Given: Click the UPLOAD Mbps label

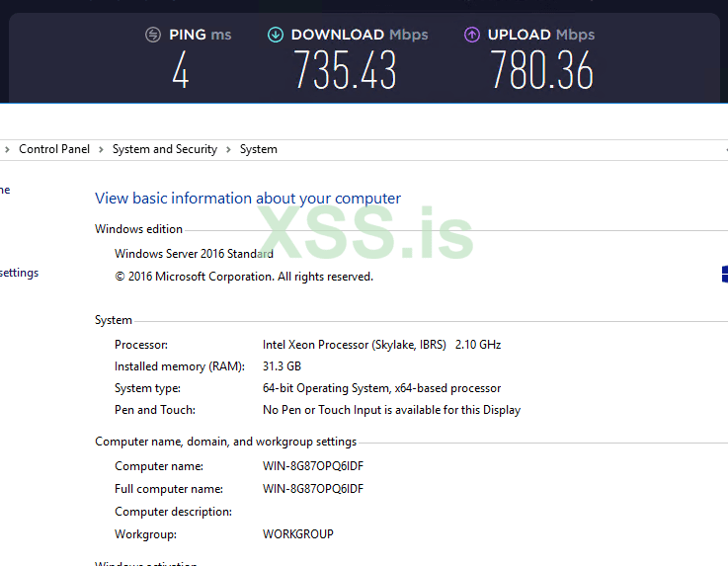Looking at the screenshot, I should 541,35.
